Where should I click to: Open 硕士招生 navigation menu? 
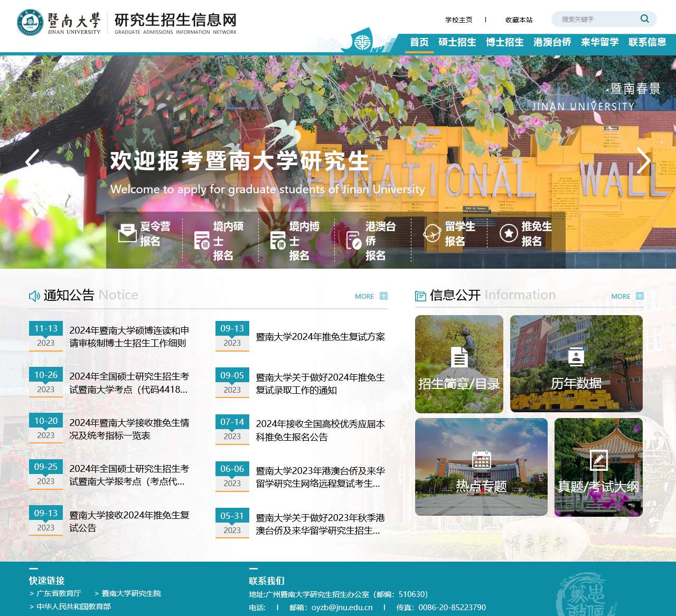click(x=457, y=42)
